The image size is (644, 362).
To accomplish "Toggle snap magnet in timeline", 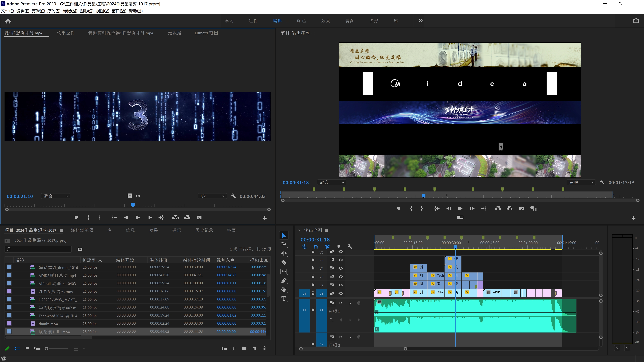I will pyautogui.click(x=316, y=247).
